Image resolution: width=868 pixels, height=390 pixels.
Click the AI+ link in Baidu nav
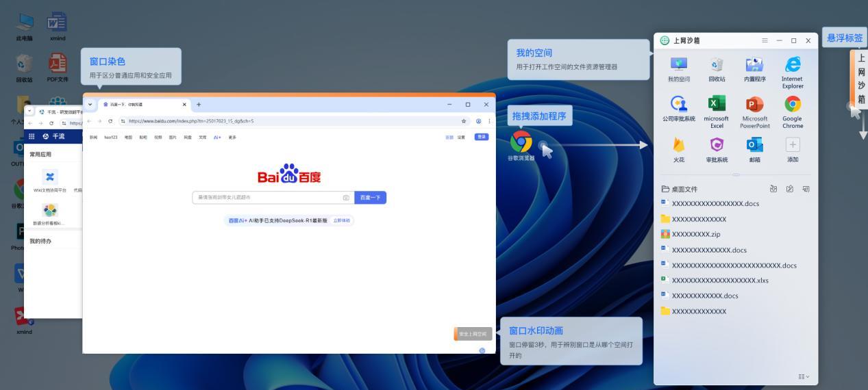point(217,137)
